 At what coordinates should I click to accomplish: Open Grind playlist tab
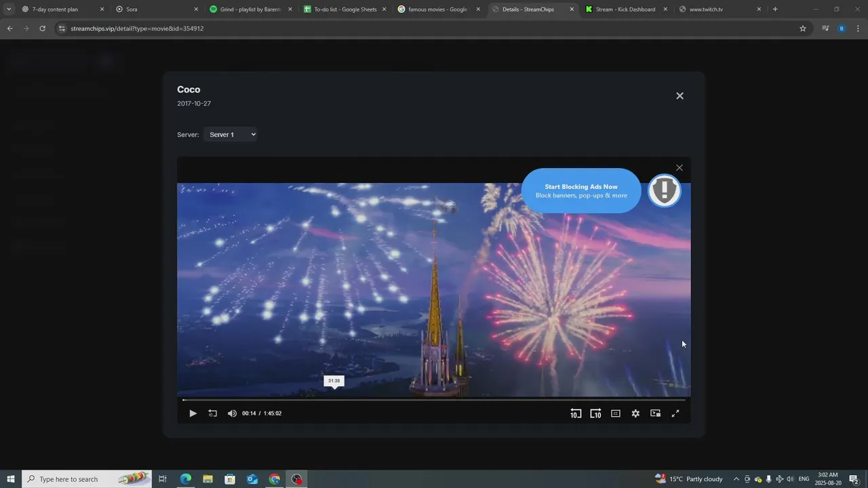250,9
